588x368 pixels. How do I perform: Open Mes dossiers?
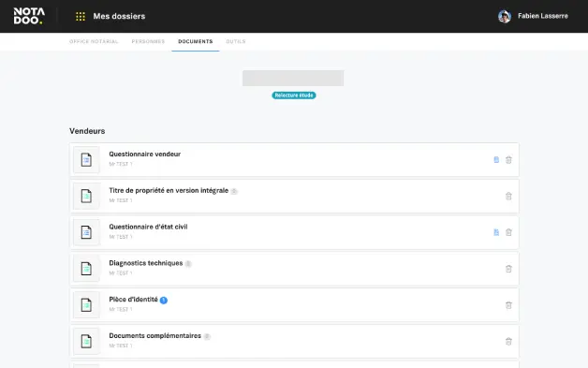click(119, 16)
